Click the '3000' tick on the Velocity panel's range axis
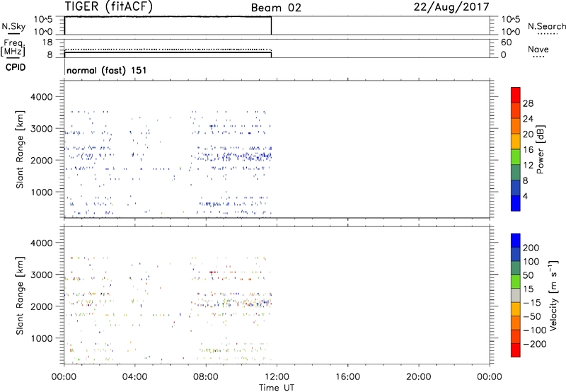 [x=41, y=275]
